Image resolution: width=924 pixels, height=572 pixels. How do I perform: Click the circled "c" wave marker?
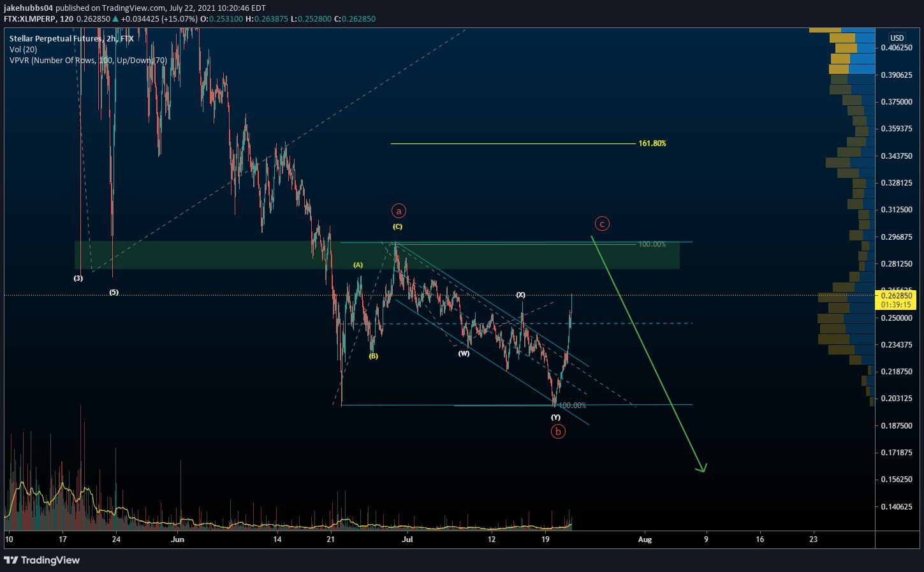coord(601,223)
